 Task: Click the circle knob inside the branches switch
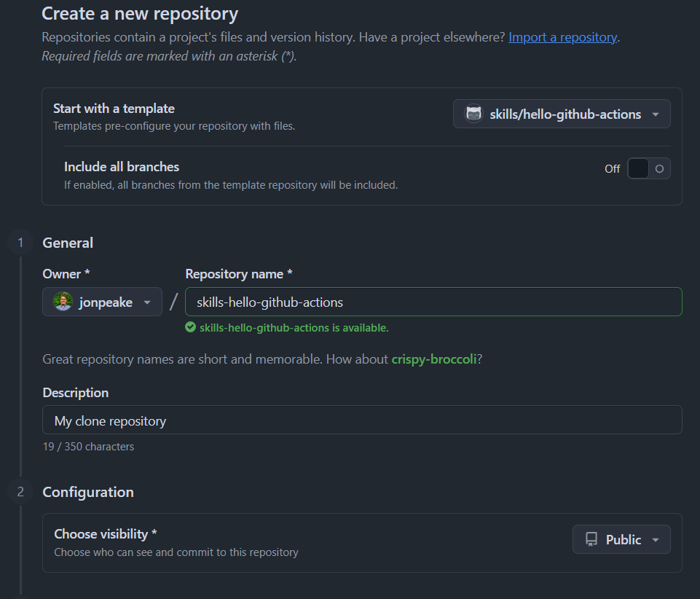click(x=659, y=168)
